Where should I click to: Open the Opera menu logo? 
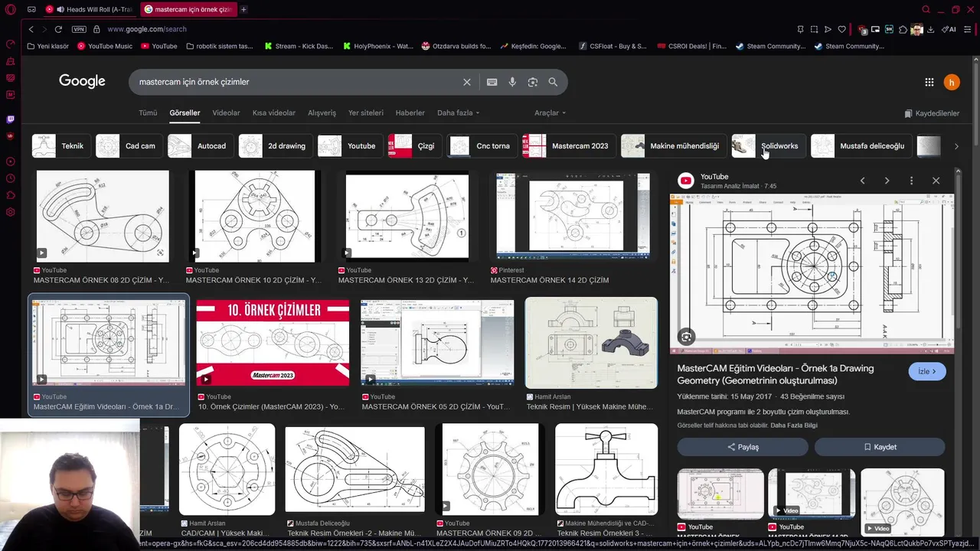10,9
